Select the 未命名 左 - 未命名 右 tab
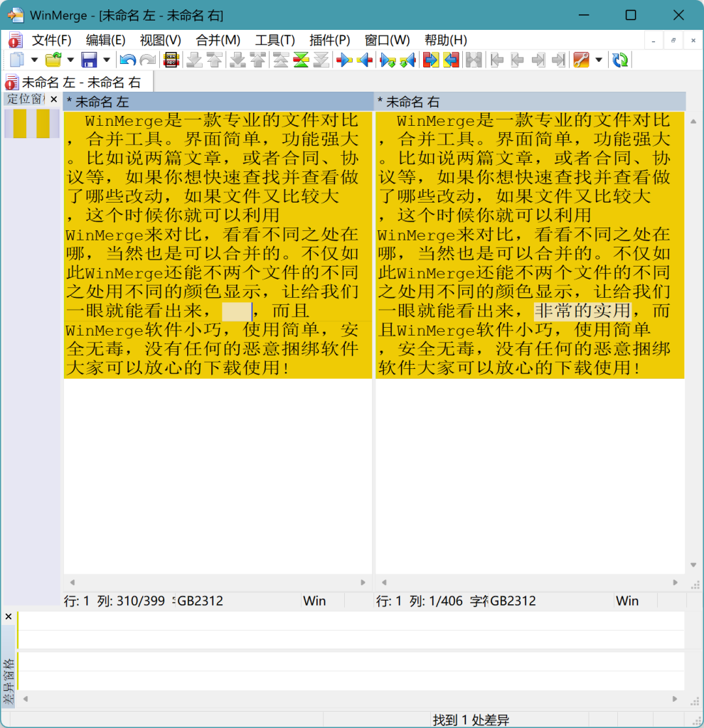 [x=80, y=82]
